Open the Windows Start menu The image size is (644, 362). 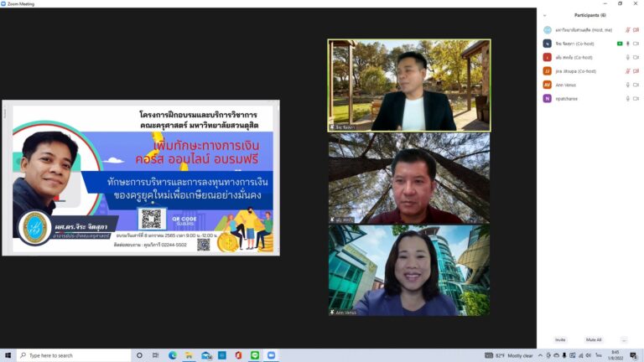coord(8,355)
